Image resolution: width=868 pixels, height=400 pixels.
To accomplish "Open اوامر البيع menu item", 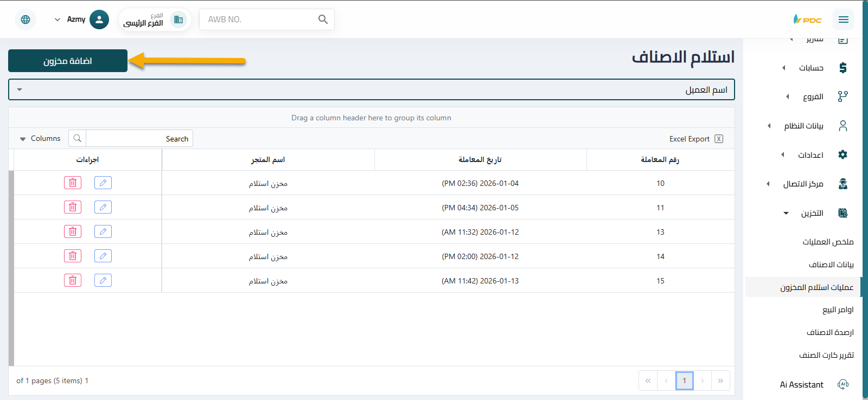I will (x=838, y=309).
